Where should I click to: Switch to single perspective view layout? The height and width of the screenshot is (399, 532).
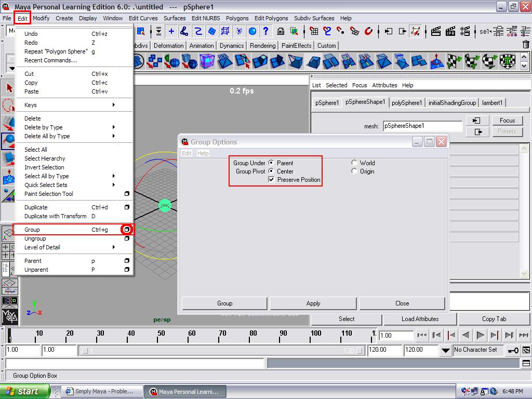[8, 234]
